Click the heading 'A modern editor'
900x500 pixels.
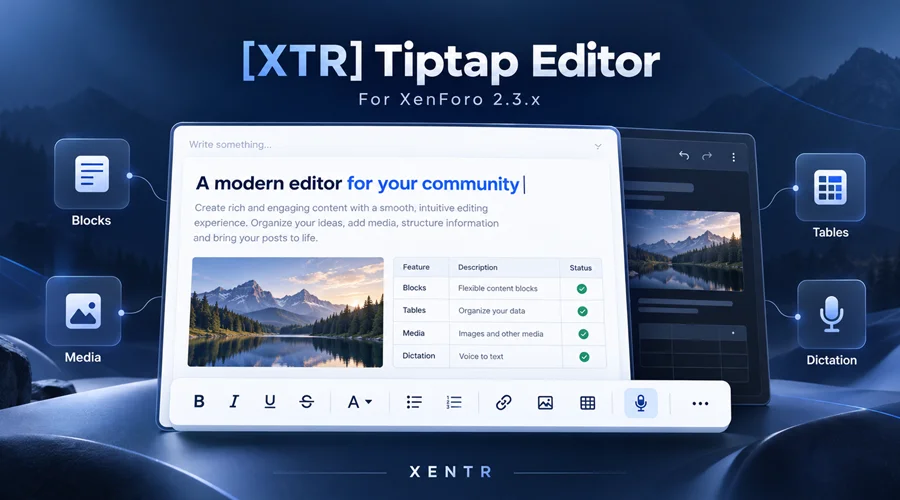pos(269,183)
